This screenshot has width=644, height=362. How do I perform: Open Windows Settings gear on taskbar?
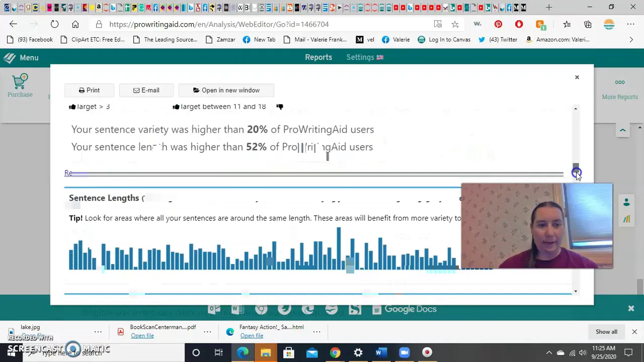pos(358,352)
